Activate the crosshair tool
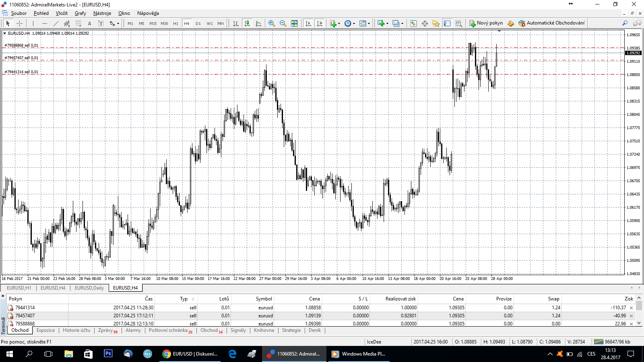The height and width of the screenshot is (362, 644). point(19,23)
